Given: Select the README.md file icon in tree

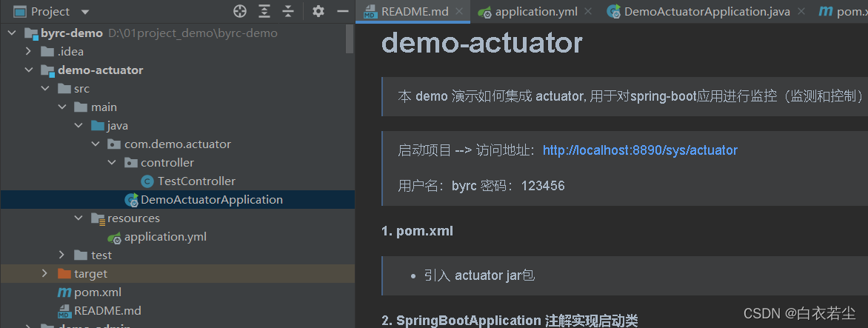Looking at the screenshot, I should tap(64, 311).
